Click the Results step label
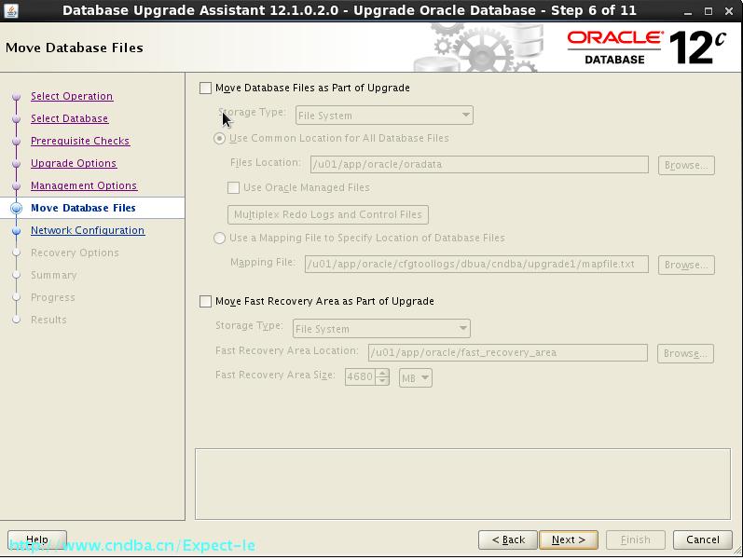The width and height of the screenshot is (743, 560). (48, 320)
